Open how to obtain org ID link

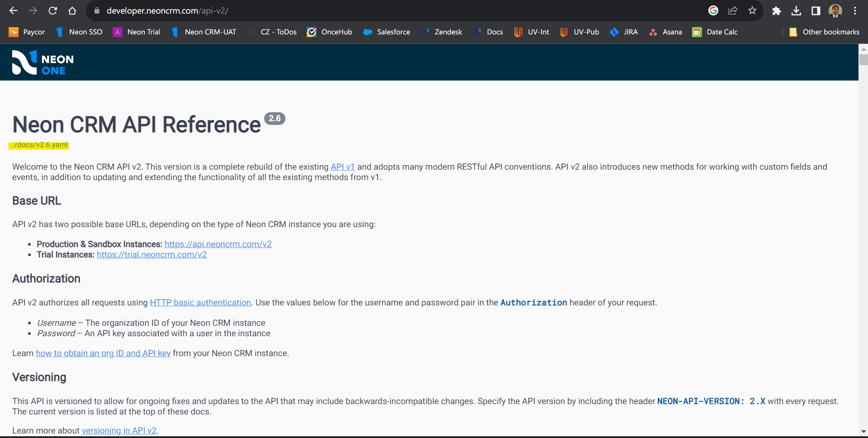point(103,353)
